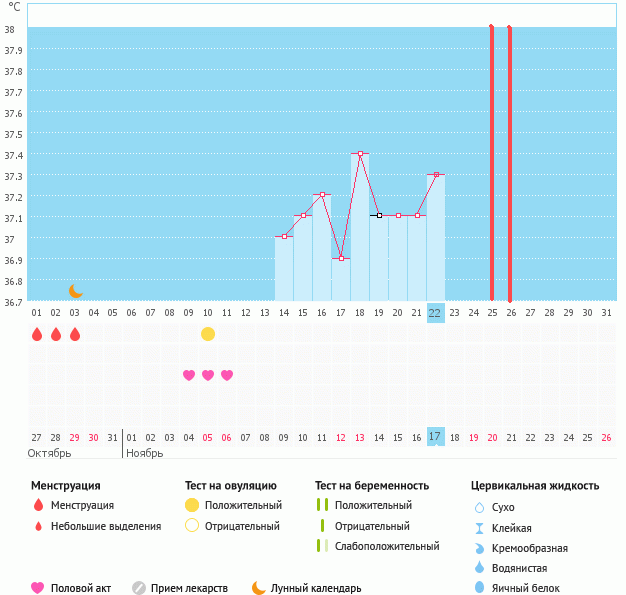Select the highlighted date 17 in the calendar row

click(x=435, y=437)
